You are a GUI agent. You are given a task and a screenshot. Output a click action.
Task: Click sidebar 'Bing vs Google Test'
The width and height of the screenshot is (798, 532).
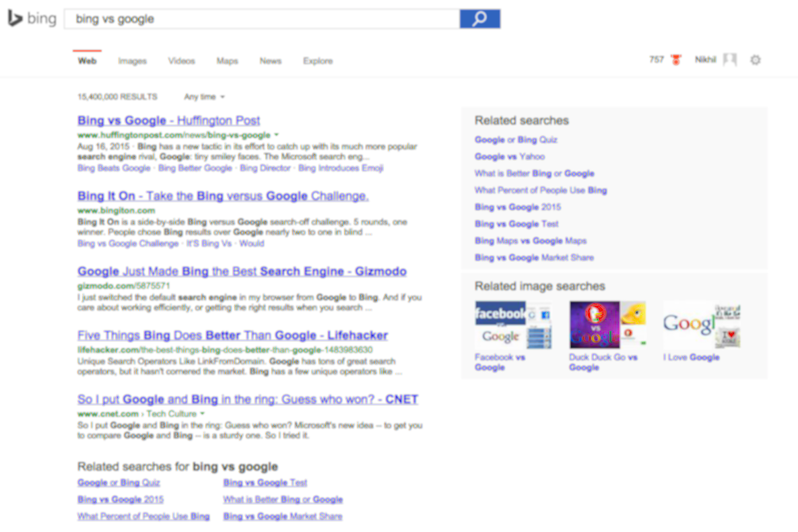pos(516,224)
